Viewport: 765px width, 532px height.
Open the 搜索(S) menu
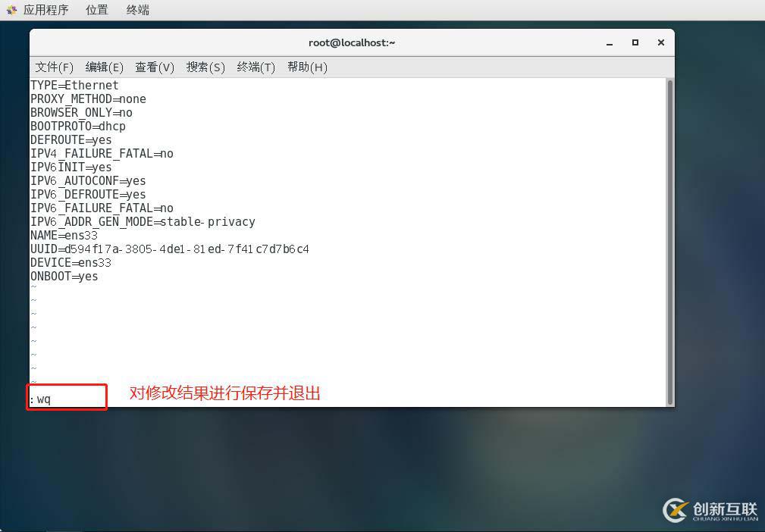[205, 67]
